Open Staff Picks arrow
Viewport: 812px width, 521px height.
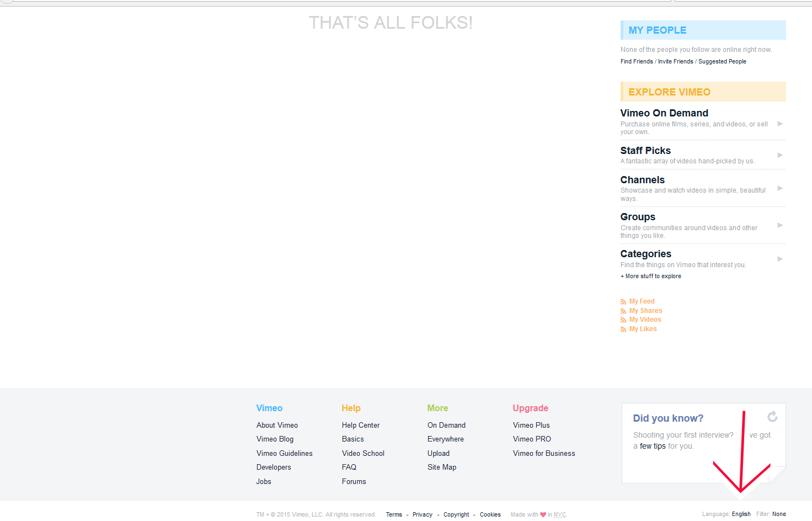pos(780,155)
